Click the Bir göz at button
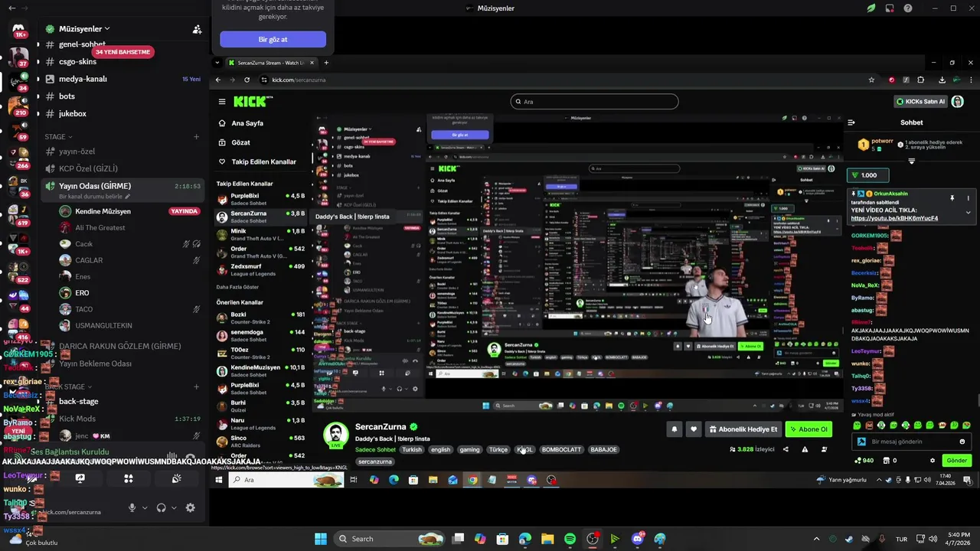 click(273, 39)
